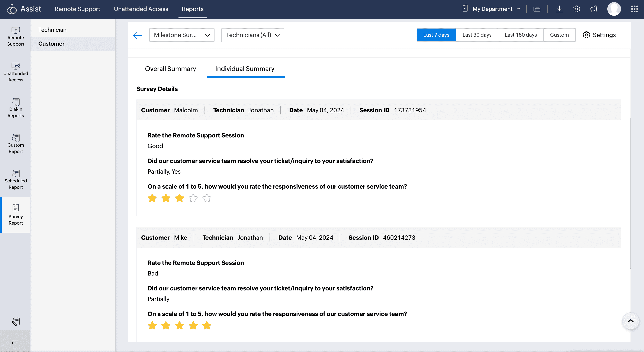Select Technician in left panel
Image resolution: width=644 pixels, height=352 pixels.
[x=52, y=30]
